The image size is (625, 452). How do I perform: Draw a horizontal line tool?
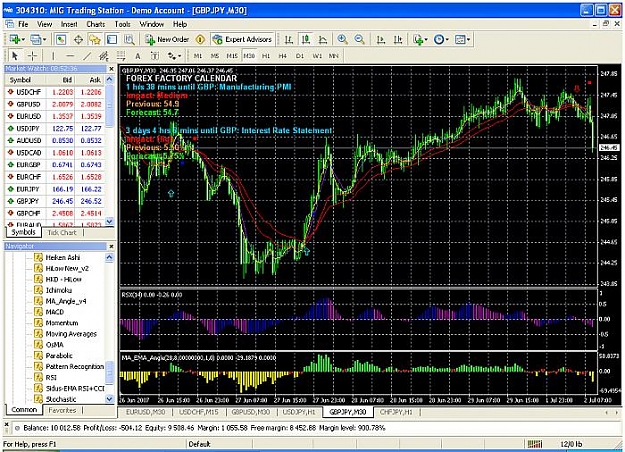click(x=70, y=55)
